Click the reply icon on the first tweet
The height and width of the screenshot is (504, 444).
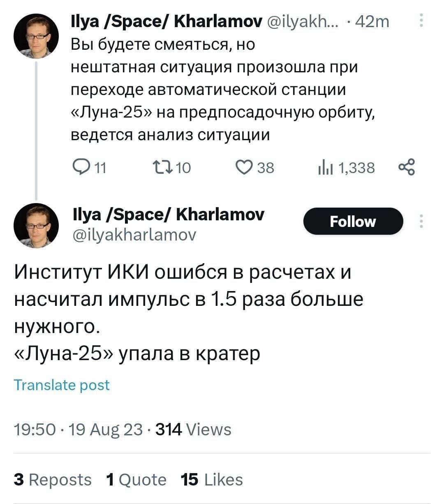(79, 167)
